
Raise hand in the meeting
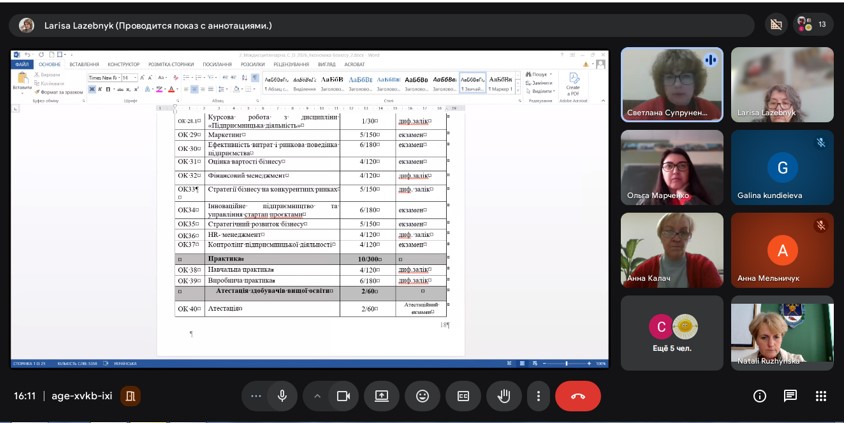point(504,396)
